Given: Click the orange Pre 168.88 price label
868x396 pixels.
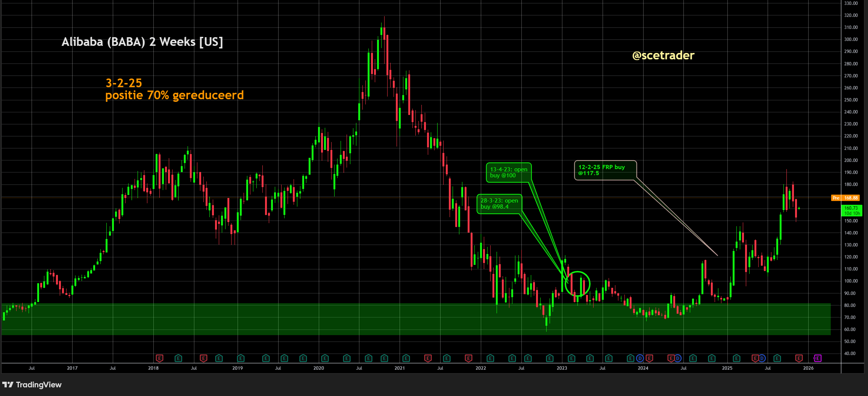Looking at the screenshot, I should point(850,198).
